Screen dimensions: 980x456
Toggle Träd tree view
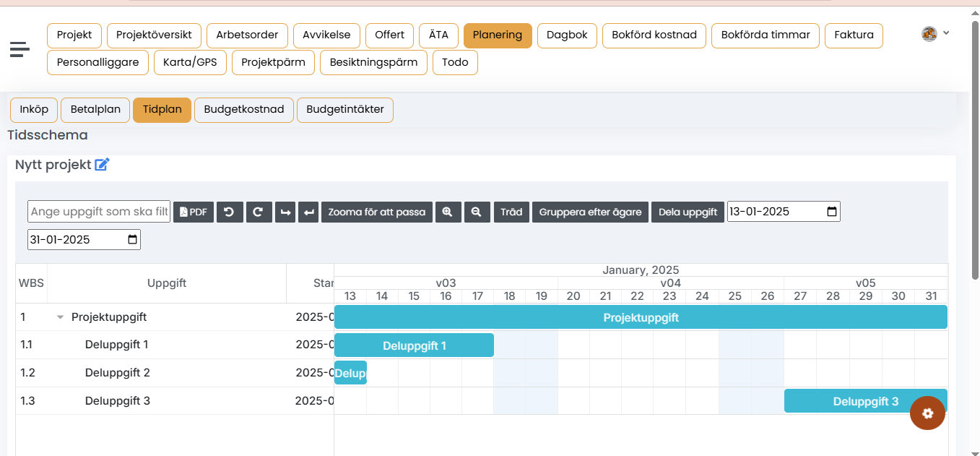tap(511, 212)
